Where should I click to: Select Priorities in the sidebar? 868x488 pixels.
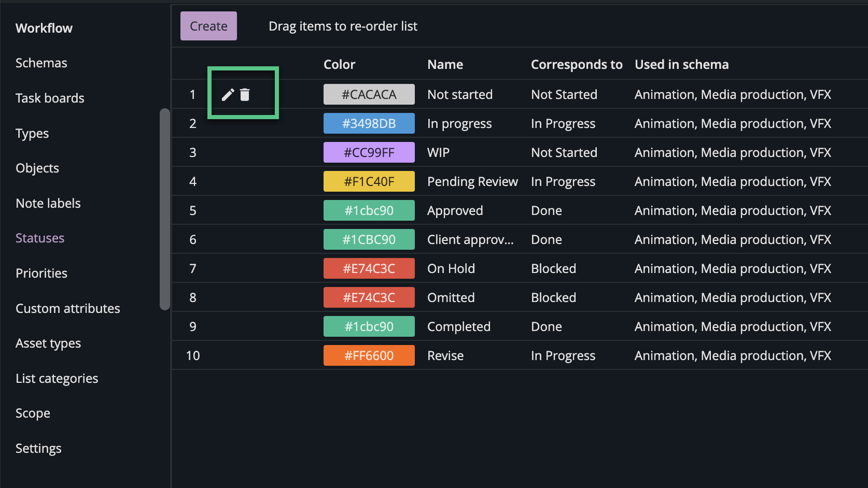(41, 274)
